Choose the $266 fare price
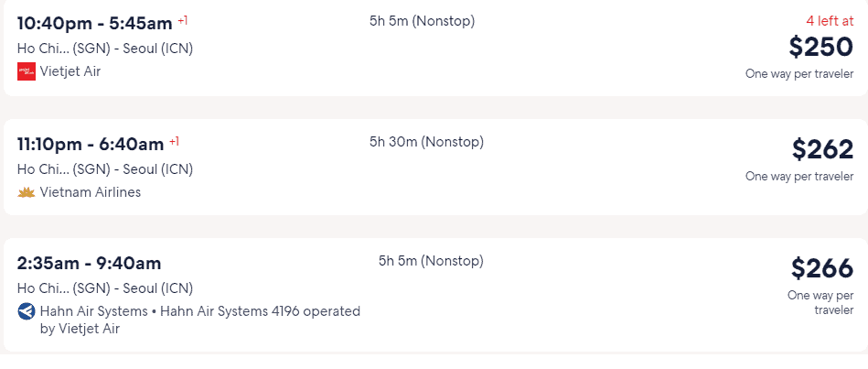This screenshot has height=369, width=868. [822, 268]
